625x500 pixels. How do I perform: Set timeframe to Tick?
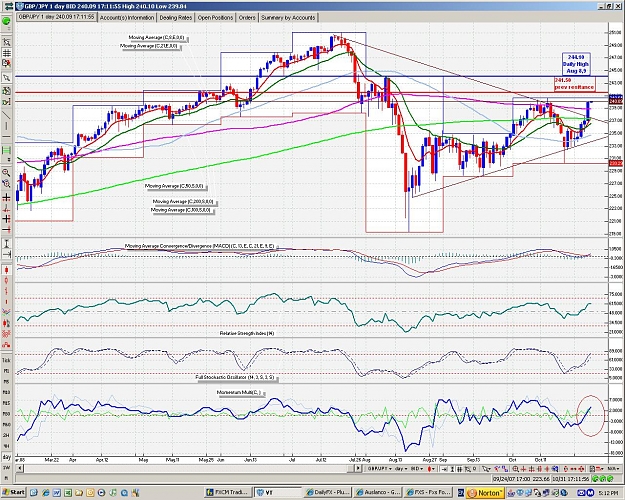[x=6, y=360]
